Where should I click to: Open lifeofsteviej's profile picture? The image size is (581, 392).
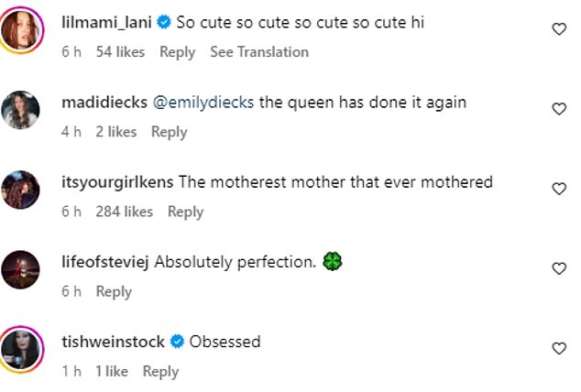point(20,269)
